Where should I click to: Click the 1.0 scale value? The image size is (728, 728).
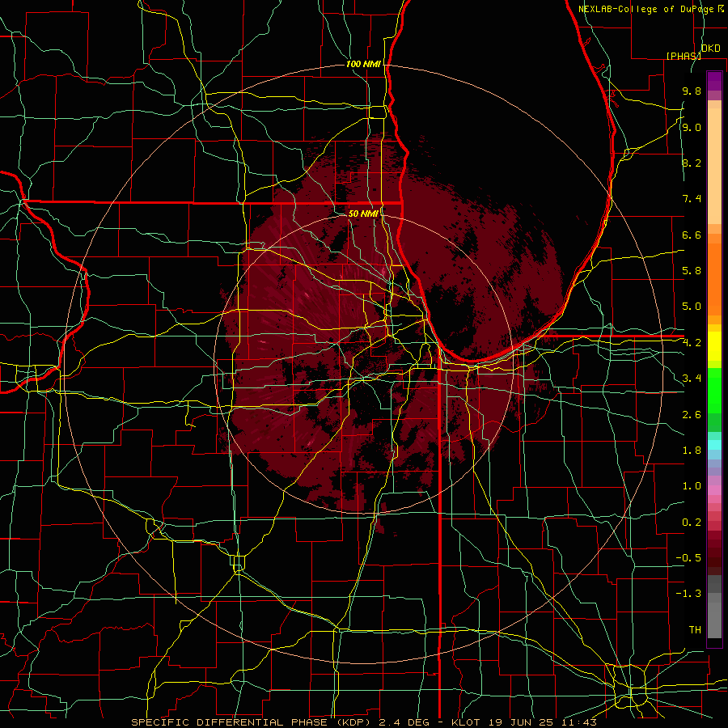(x=692, y=486)
